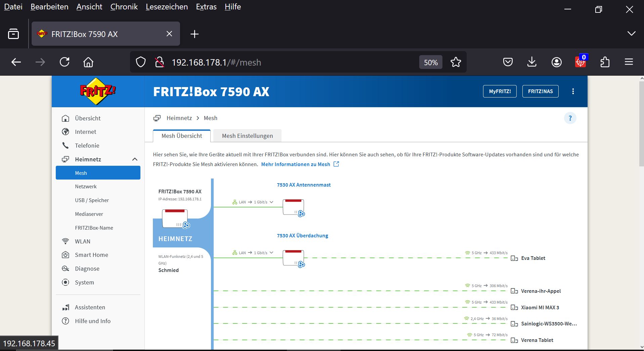Select the Mesh Übersicht tab
This screenshot has height=351, width=644.
pos(182,136)
